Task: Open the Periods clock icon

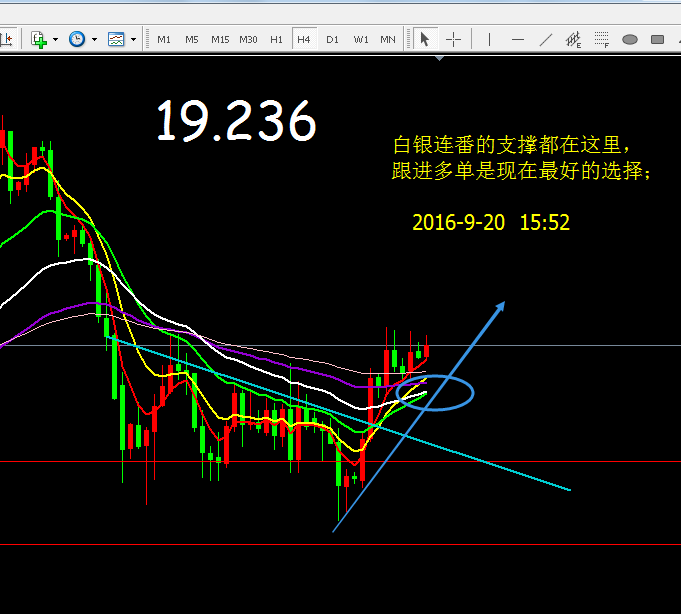Action: tap(77, 40)
